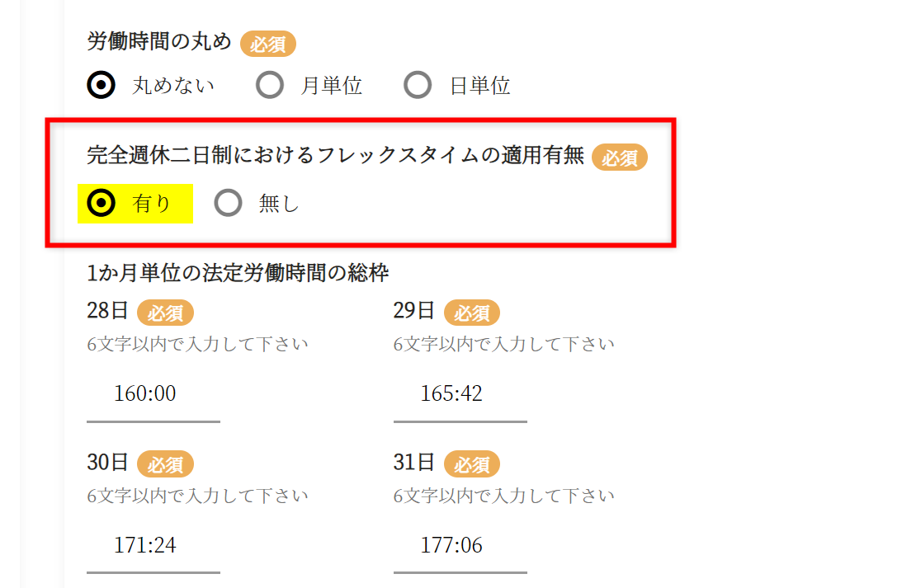The image size is (902, 588).
Task: Select 有り for flextime application
Action: coord(102,204)
